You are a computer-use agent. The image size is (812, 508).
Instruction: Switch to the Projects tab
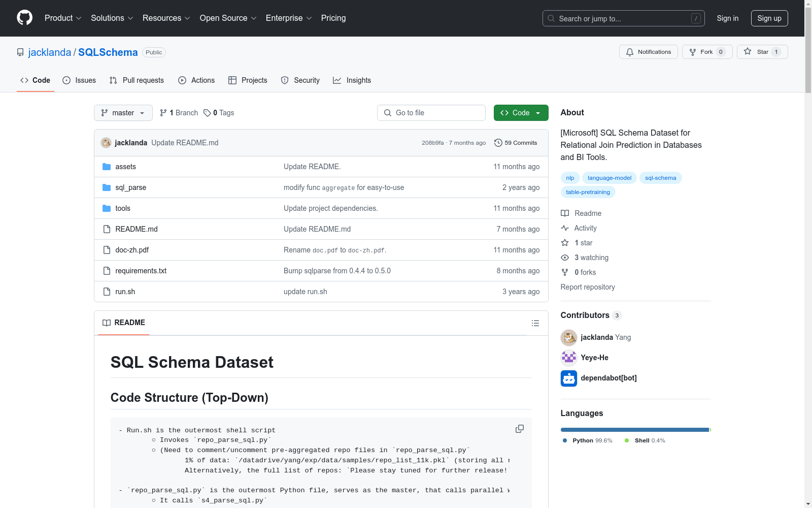(x=248, y=80)
